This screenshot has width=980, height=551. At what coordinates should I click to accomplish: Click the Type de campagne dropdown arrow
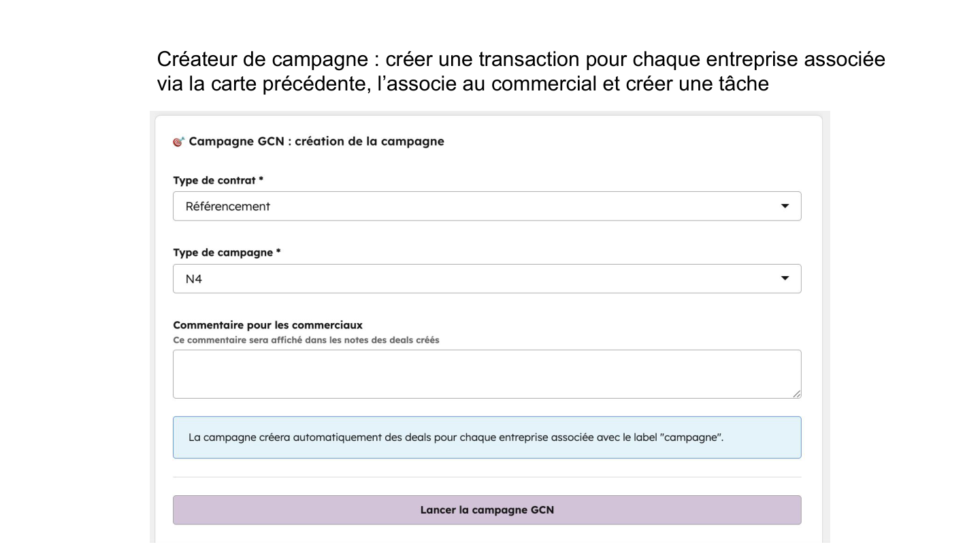point(785,278)
